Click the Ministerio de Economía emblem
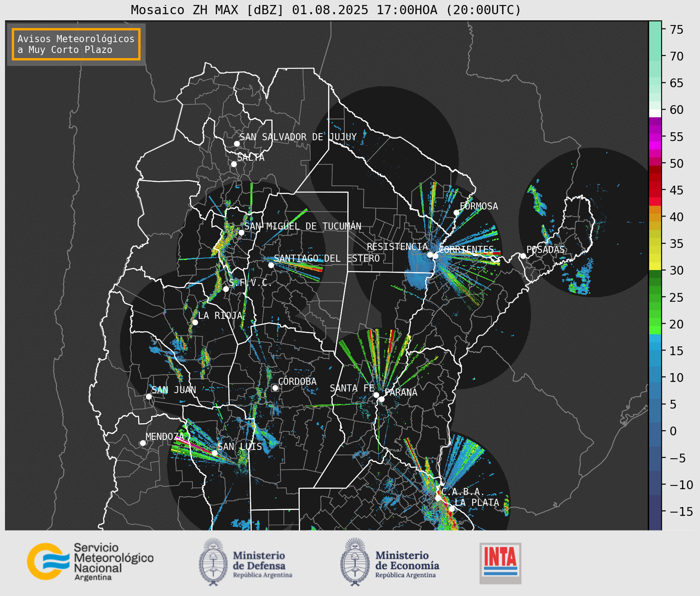 pyautogui.click(x=355, y=562)
